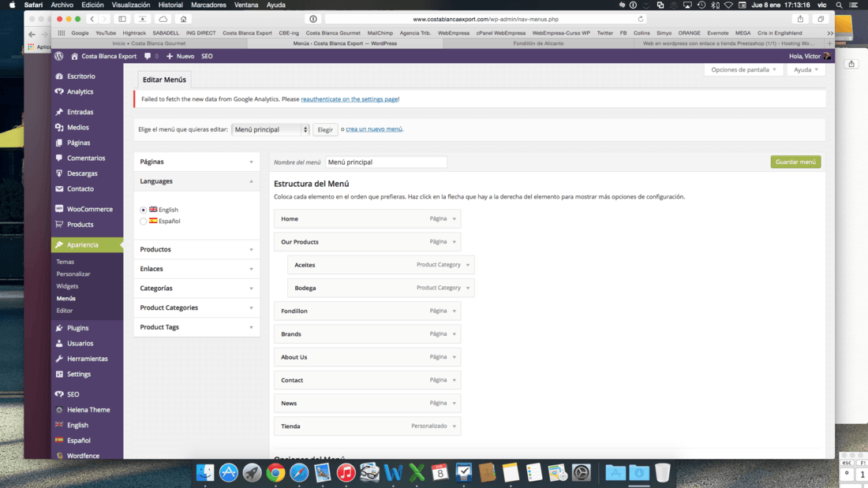Click Safari reload page icon
The image size is (868, 488).
[641, 19]
